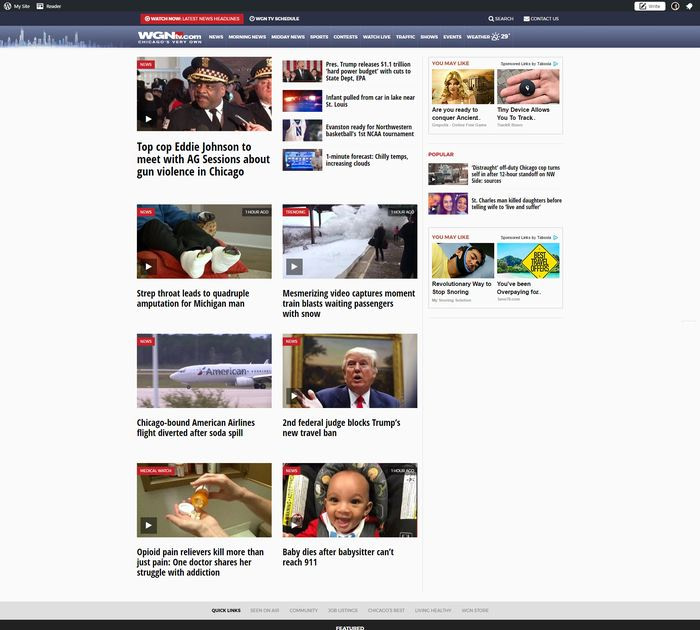Screen dimensions: 700x630
Task: Open the WordPress Reader
Action: coord(49,6)
